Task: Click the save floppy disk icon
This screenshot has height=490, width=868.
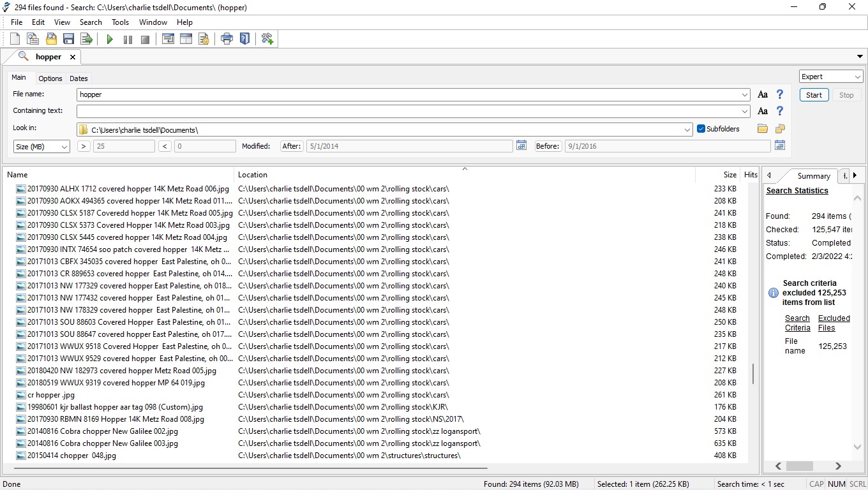Action: tap(68, 40)
